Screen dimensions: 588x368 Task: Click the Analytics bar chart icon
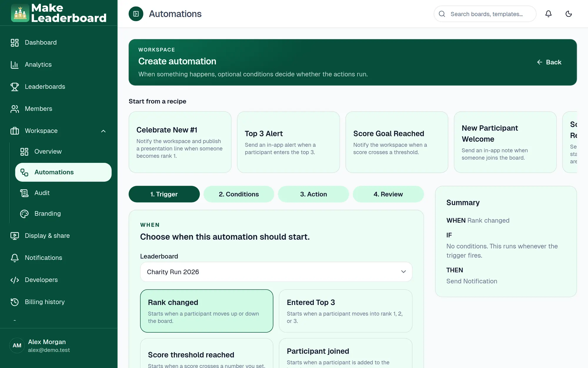(x=15, y=65)
